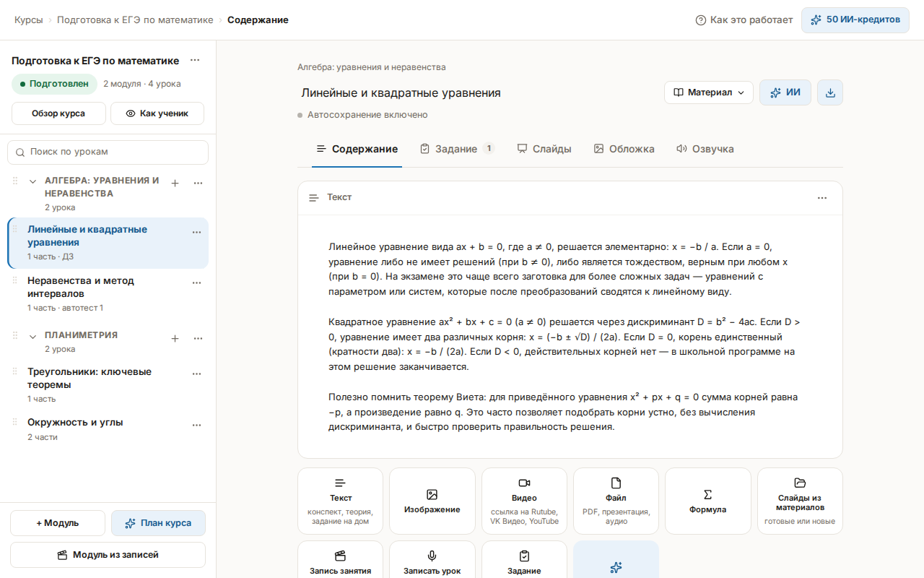Add a Задание block
This screenshot has height=578, width=924.
(x=524, y=560)
